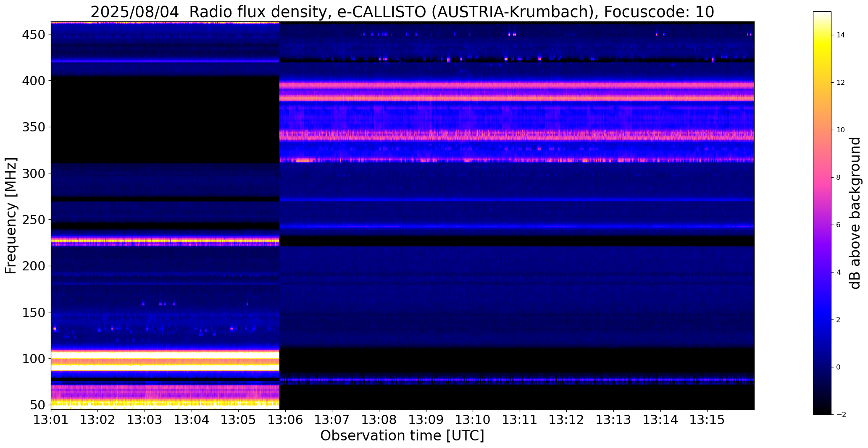Click the 13:13 time tick label

613,419
